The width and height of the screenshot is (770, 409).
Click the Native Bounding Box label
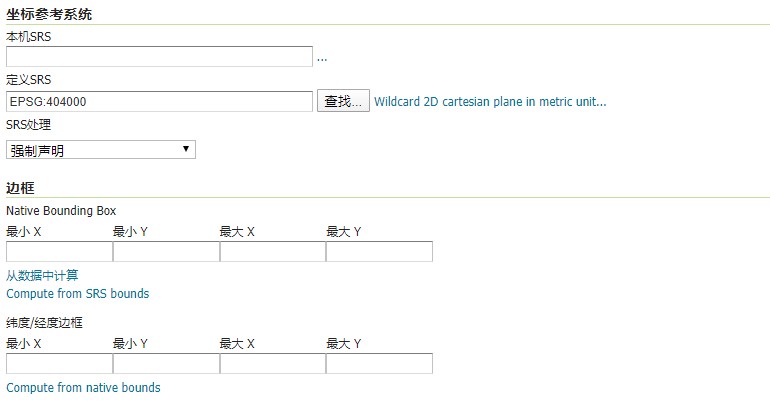click(x=61, y=211)
